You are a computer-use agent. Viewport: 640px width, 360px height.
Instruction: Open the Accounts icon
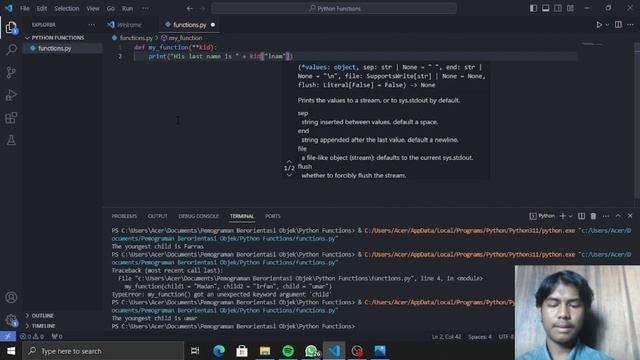click(11, 297)
